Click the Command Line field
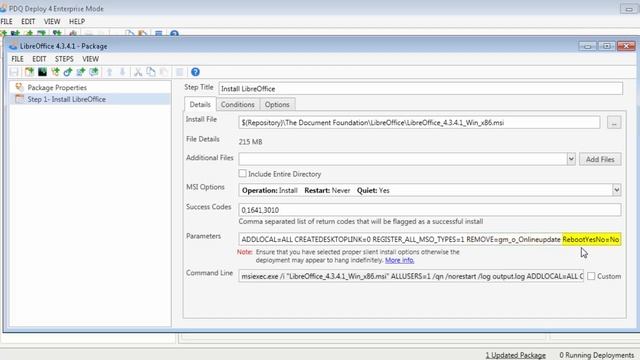 click(411, 276)
